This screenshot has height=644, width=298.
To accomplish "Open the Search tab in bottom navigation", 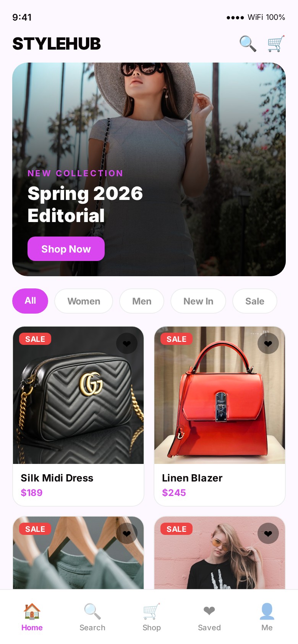I will point(92,617).
